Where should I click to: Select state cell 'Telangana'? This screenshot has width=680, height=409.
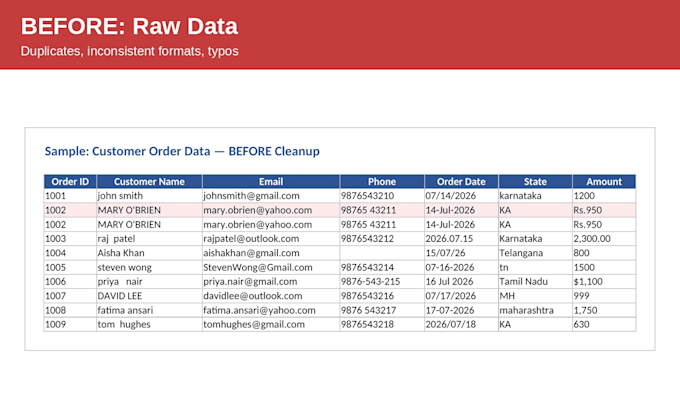(x=535, y=253)
